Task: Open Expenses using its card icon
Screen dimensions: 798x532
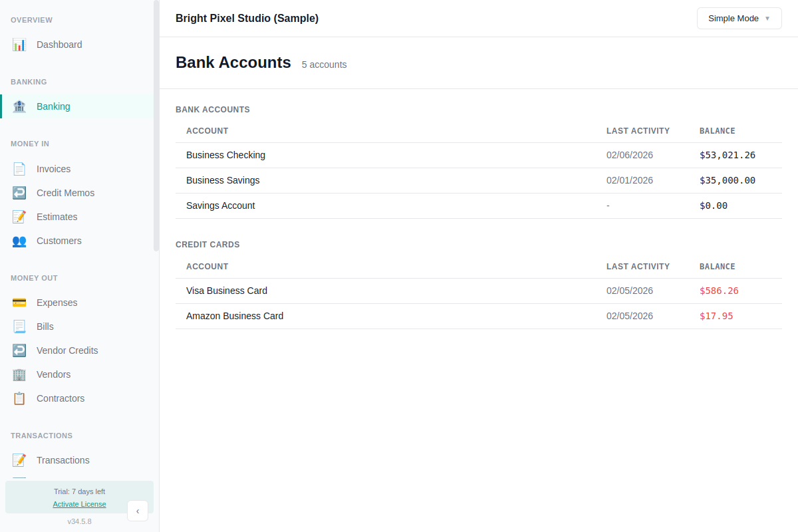Action: point(19,302)
